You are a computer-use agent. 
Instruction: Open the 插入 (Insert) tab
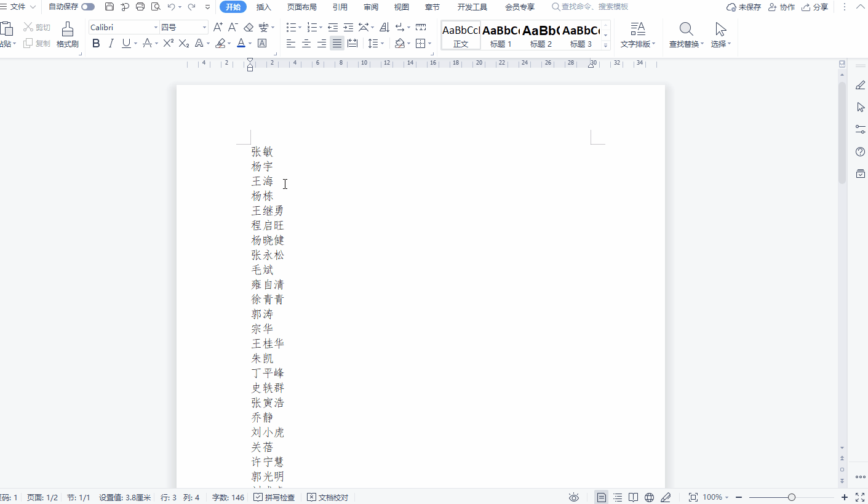tap(264, 7)
